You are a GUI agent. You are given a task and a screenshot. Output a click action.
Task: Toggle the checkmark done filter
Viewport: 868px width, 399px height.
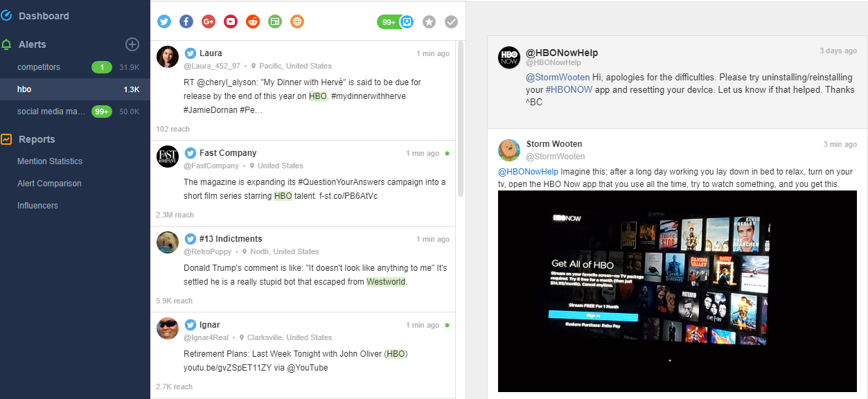(452, 22)
